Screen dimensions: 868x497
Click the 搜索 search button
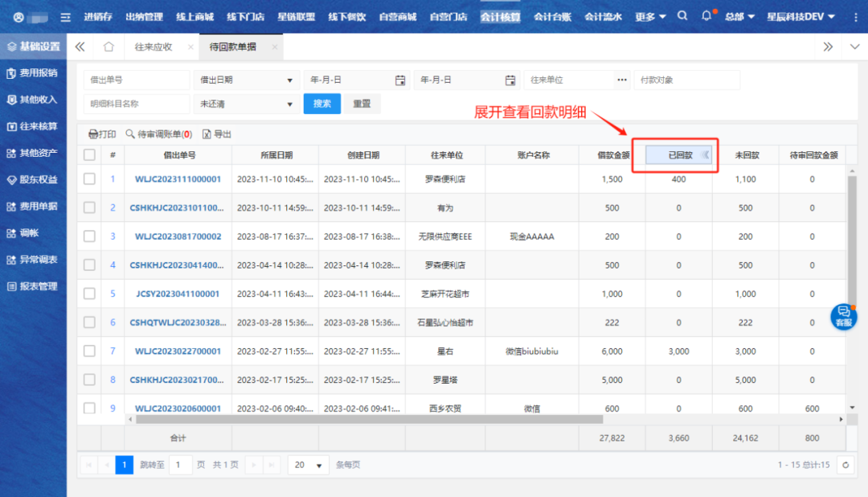pos(321,104)
